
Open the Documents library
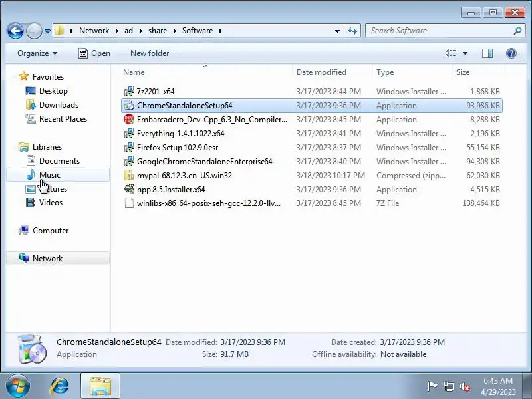(59, 161)
